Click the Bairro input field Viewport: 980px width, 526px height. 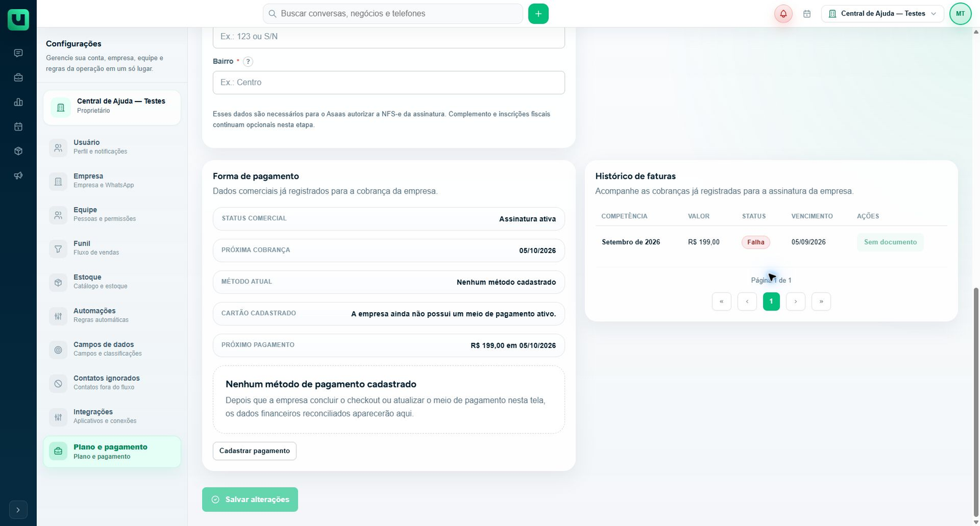[388, 83]
